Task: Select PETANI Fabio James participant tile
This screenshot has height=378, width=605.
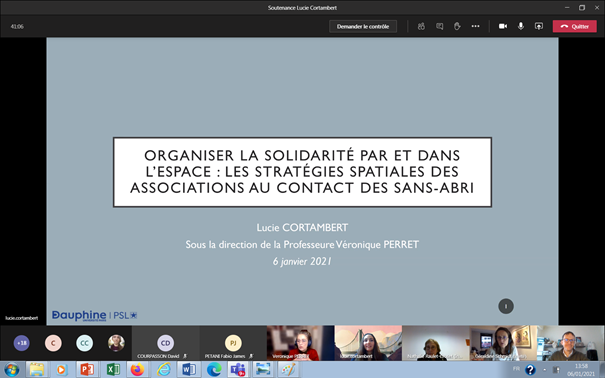Action: point(233,343)
